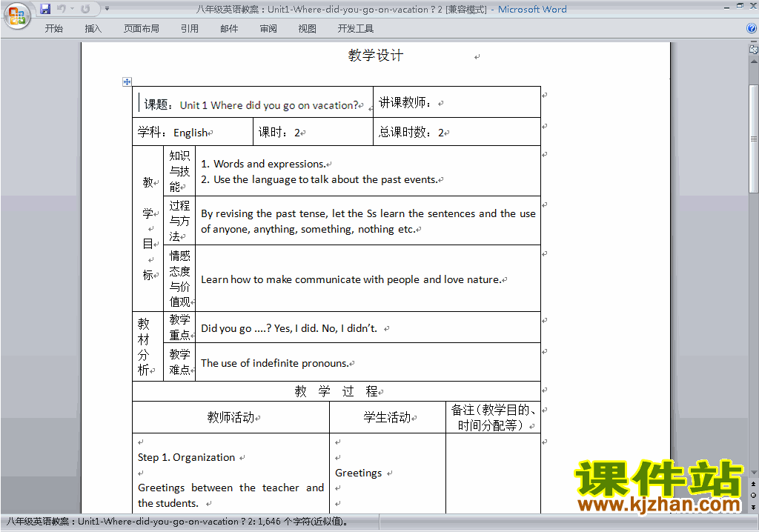Switch to the 页面布局 tab
The width and height of the screenshot is (759, 532).
point(142,29)
